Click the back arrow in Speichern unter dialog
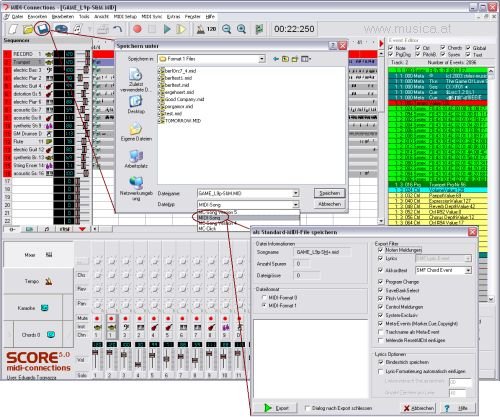The height and width of the screenshot is (417, 500). [276, 59]
